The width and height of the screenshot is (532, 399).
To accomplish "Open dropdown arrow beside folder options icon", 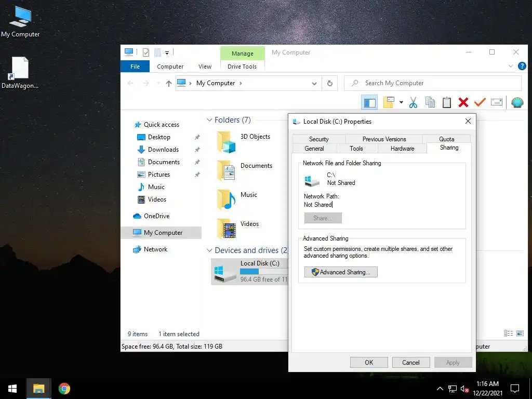I will tap(401, 102).
